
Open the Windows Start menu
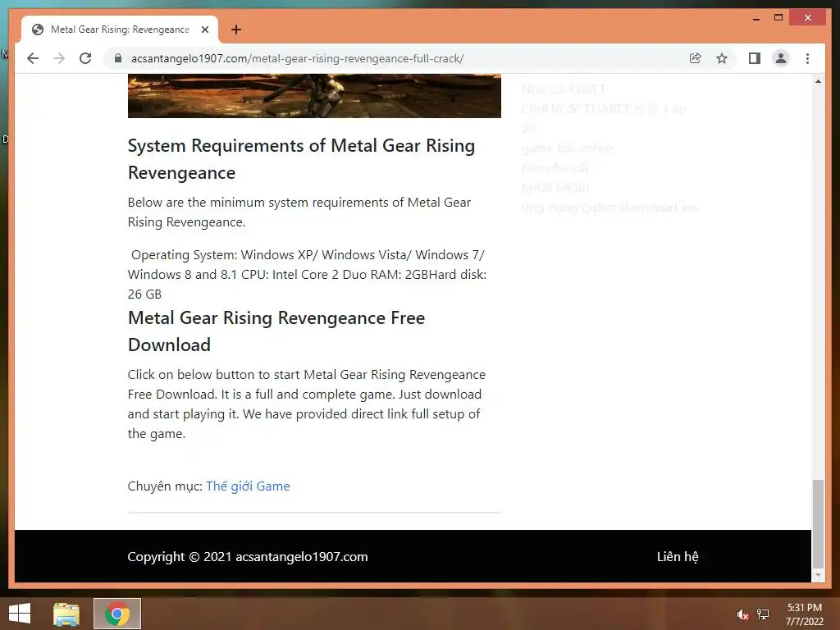(20, 614)
